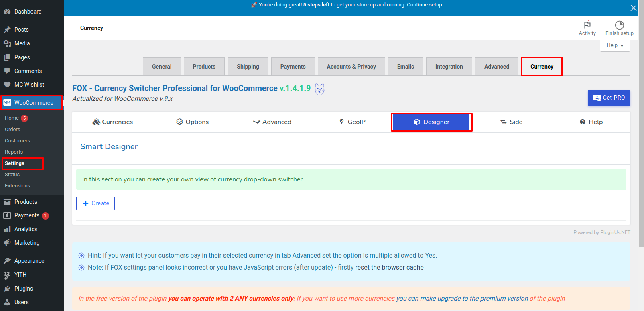644x311 pixels.
Task: Click the Payments dollar icon
Action: tap(7, 215)
